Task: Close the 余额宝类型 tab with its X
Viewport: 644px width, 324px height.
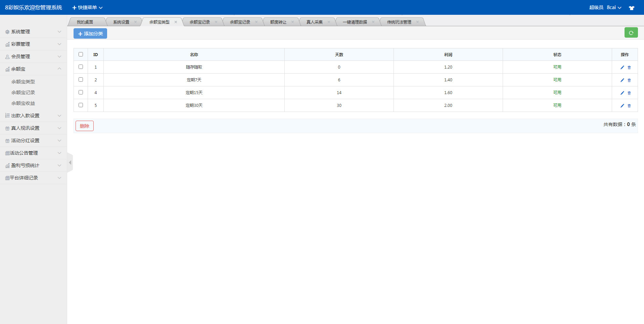Action: coord(176,22)
